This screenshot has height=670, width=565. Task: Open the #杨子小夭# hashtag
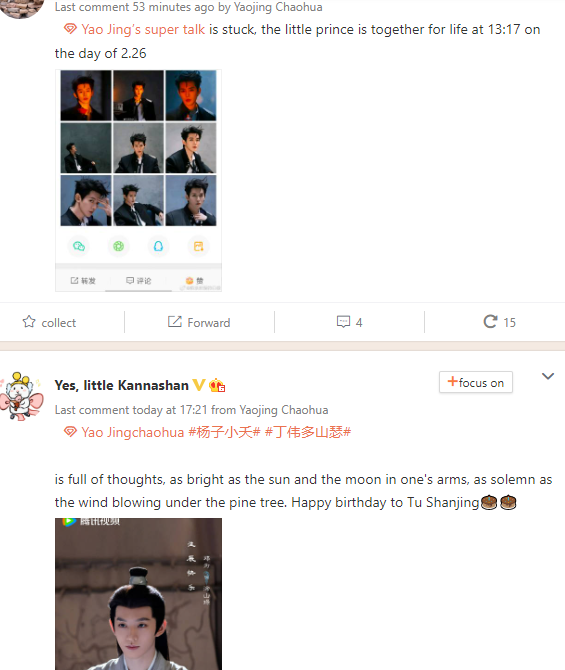(x=224, y=432)
